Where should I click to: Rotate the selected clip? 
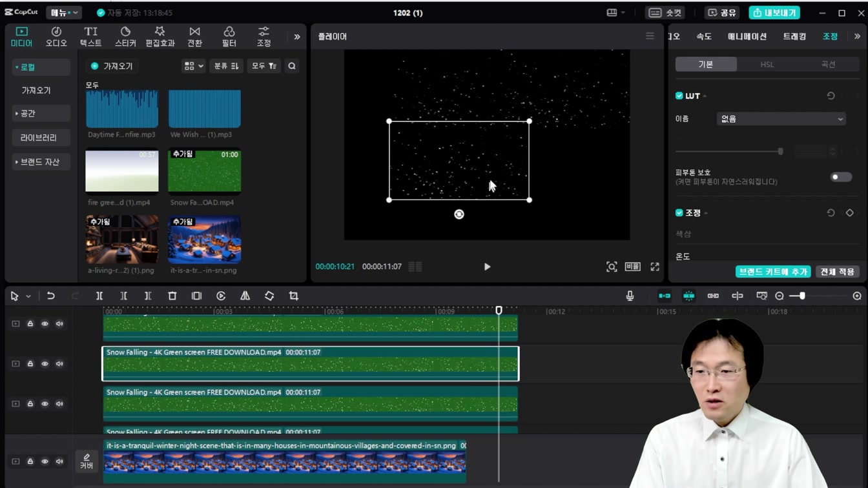pyautogui.click(x=269, y=296)
